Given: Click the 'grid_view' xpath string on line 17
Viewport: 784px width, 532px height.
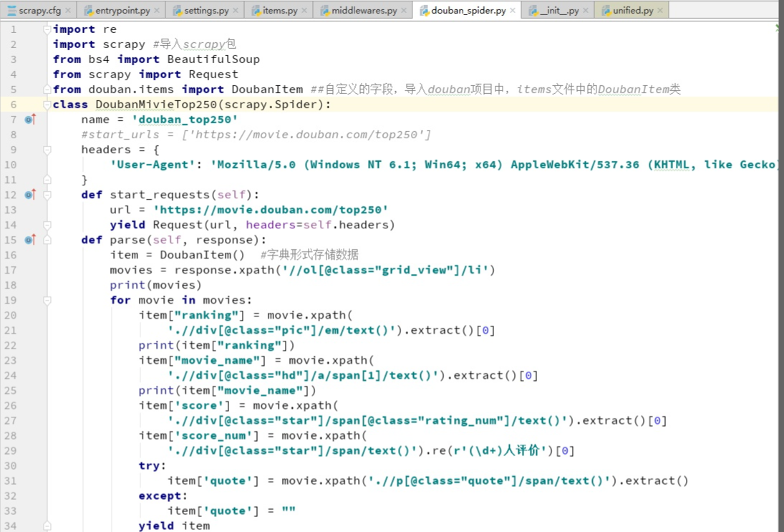Looking at the screenshot, I should pos(385,270).
